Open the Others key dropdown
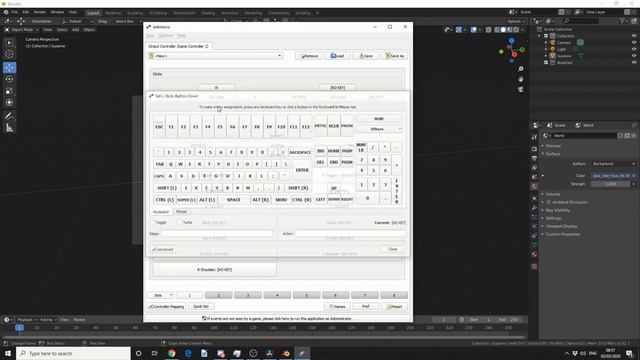Screen dimensions: 640x360 tap(379, 129)
